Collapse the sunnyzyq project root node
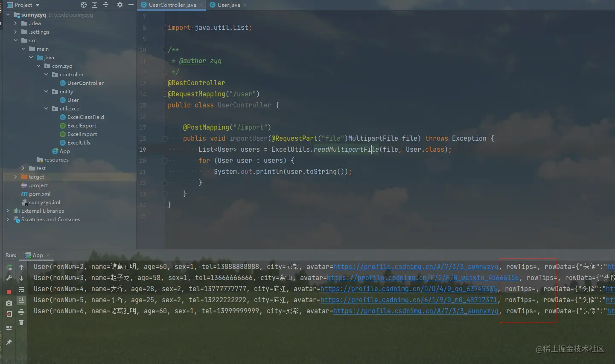 (8, 15)
